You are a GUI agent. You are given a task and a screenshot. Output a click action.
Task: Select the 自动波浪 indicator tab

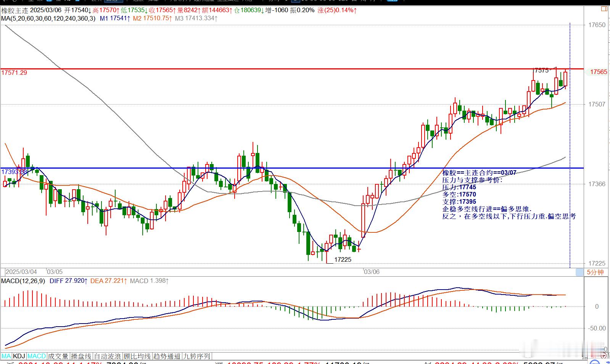(x=108, y=356)
